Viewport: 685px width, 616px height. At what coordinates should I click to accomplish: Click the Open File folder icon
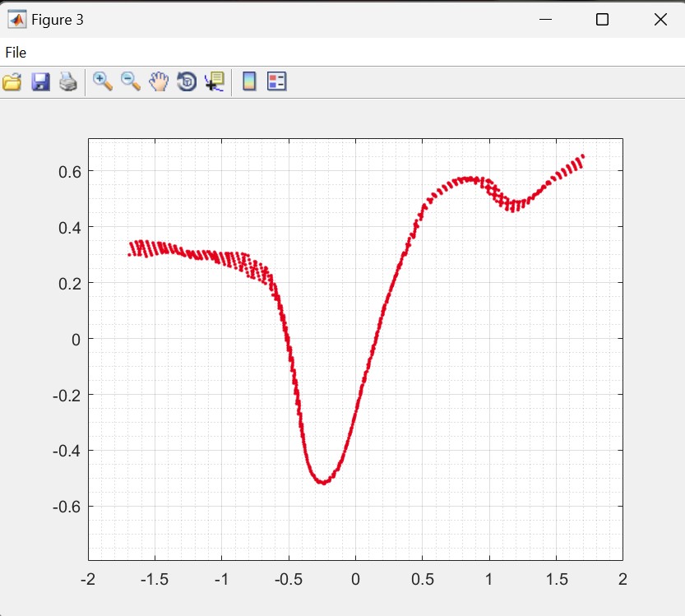point(12,81)
